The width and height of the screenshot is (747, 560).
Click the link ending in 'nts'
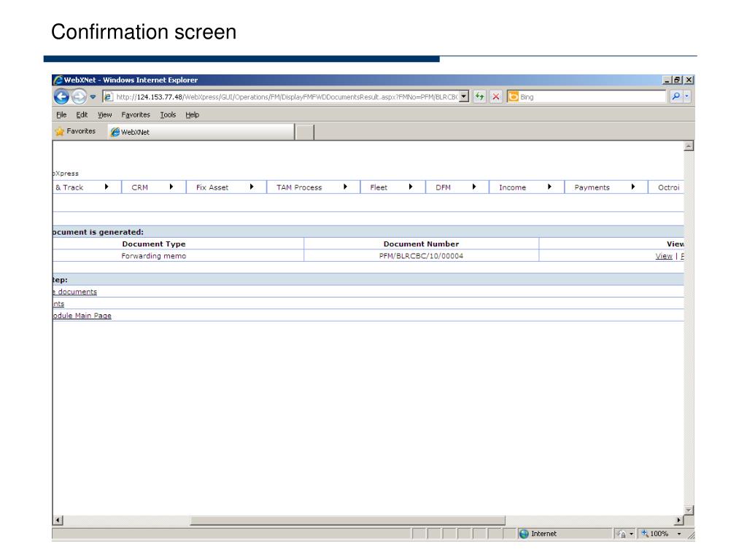[58, 304]
